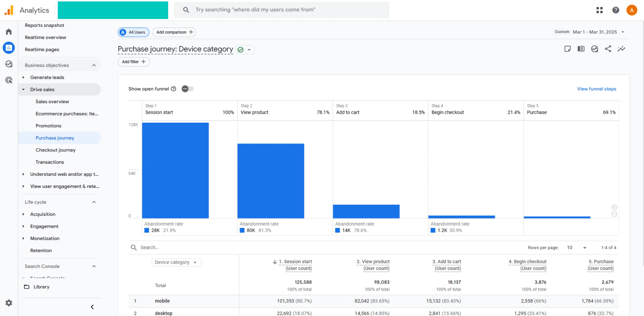The image size is (644, 316).
Task: Open the Device category dimension dropdown
Action: [176, 262]
